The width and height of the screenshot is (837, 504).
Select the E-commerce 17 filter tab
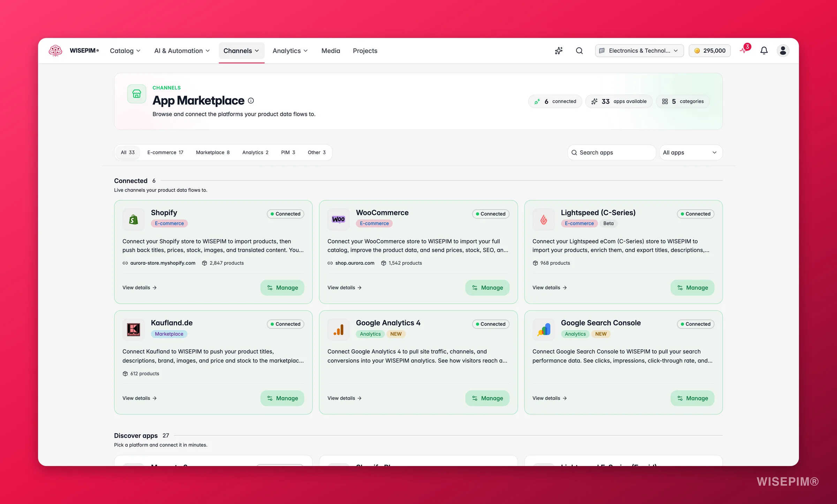[x=165, y=152]
